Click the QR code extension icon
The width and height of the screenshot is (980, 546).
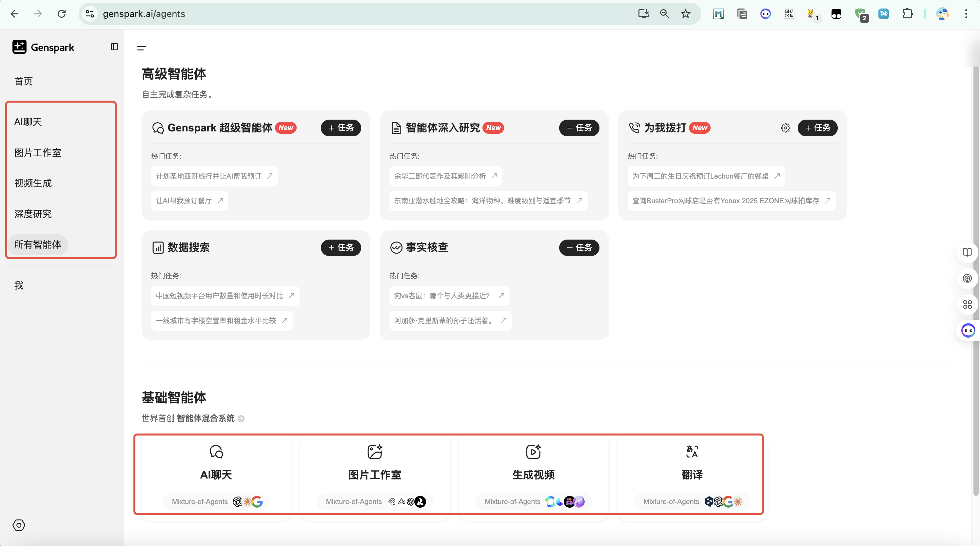pyautogui.click(x=789, y=14)
